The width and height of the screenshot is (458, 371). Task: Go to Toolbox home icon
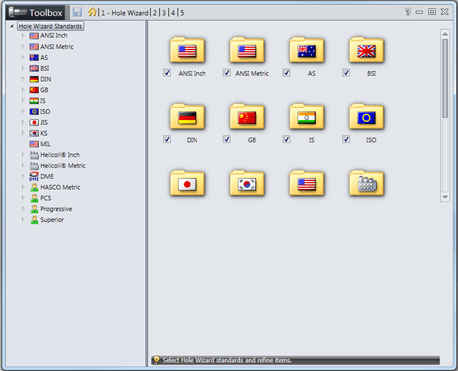coord(92,12)
